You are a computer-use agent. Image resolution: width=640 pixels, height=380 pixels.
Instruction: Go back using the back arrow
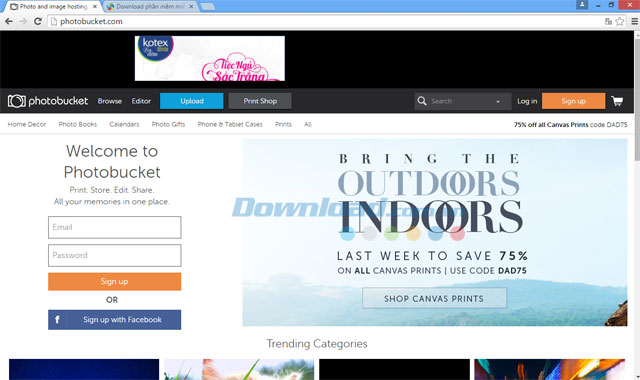9,21
